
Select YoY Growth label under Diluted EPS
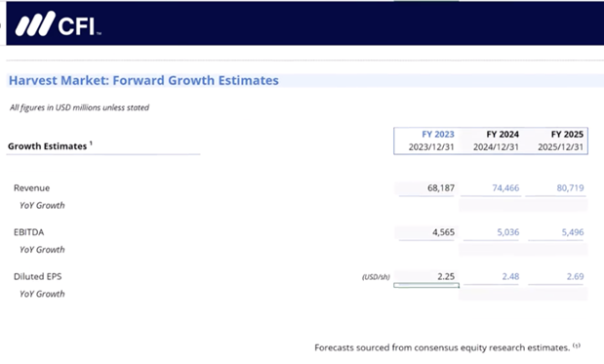42,294
